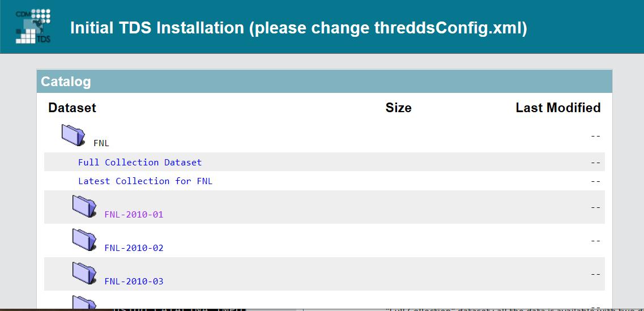Click the Dataset column header
Viewport: 644px width, 311px height.
point(72,108)
